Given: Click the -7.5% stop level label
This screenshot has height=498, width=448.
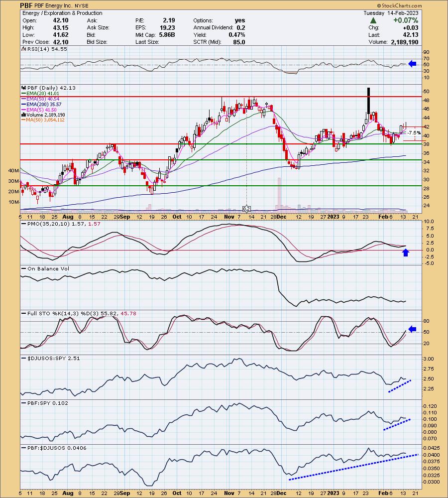Looking at the screenshot, I should [414, 133].
